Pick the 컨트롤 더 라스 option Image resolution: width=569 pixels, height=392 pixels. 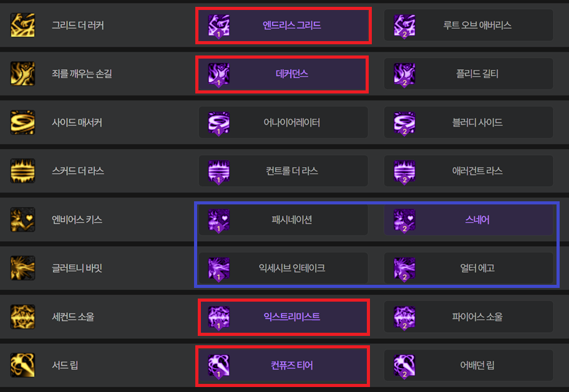coord(291,171)
